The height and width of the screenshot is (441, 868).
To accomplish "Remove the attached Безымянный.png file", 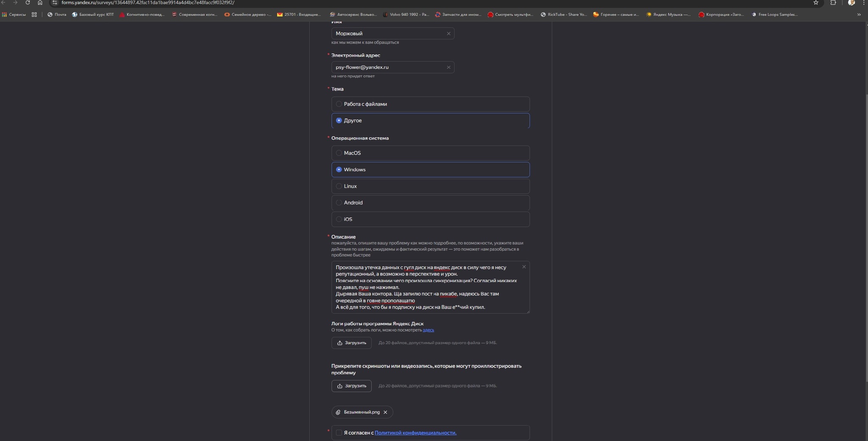I will click(x=385, y=412).
